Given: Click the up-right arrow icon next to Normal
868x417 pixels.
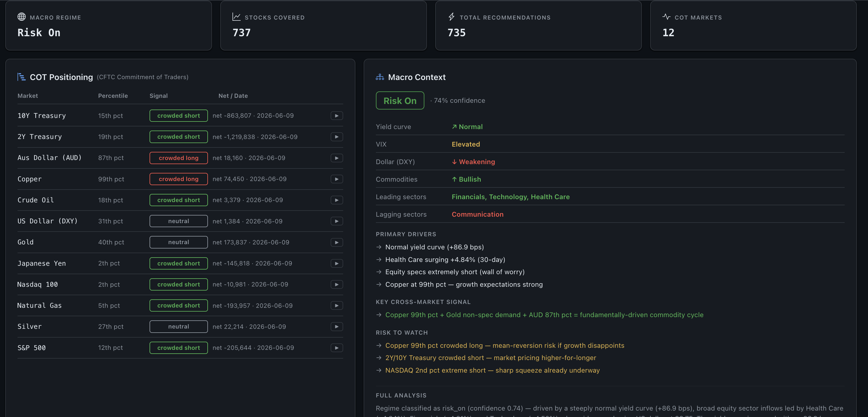Looking at the screenshot, I should tap(454, 127).
